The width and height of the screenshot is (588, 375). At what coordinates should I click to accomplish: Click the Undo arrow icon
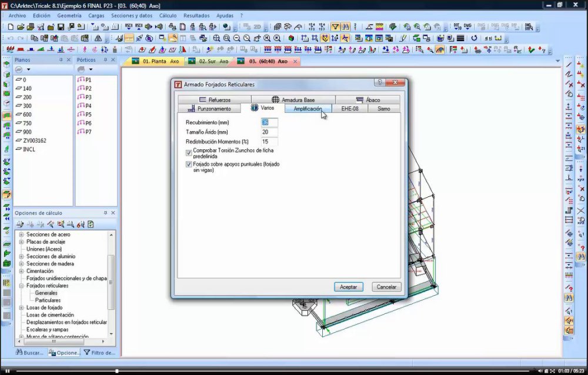coord(11,38)
